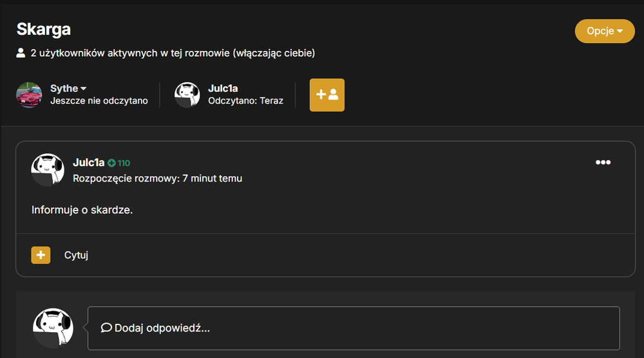644x358 pixels.
Task: Open Julc1a's profile from post author name
Action: coord(89,162)
